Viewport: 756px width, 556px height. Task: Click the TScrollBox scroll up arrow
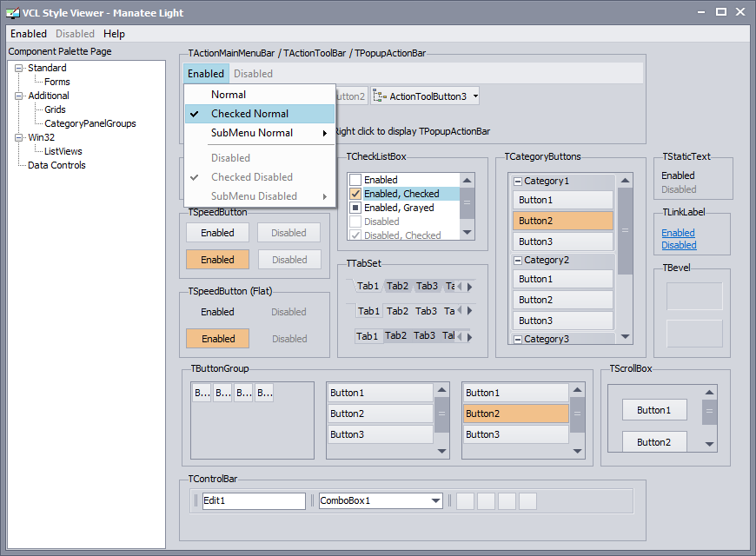tap(709, 393)
